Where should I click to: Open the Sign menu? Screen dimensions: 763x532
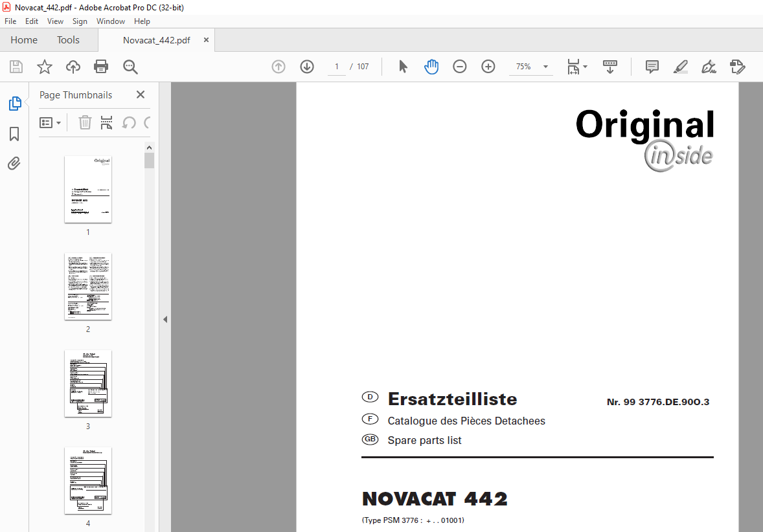tap(80, 21)
